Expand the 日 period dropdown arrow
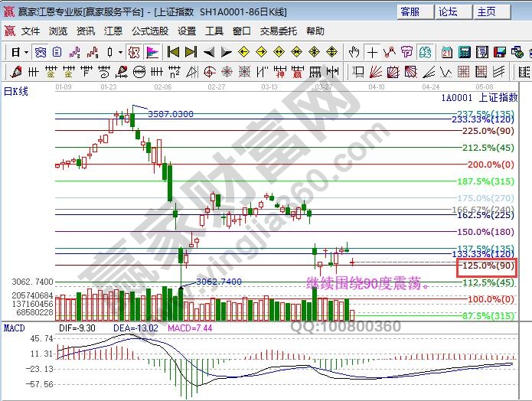Viewport: 532px width, 401px height. point(25,52)
